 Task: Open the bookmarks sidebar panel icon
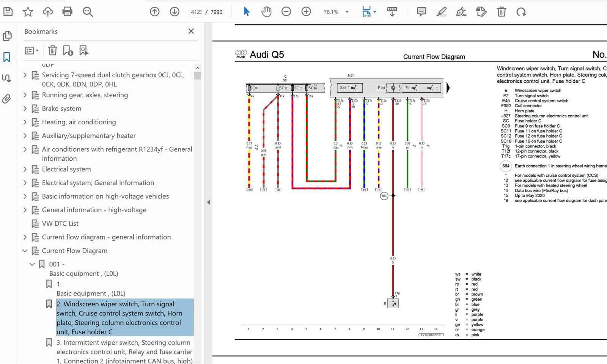(7, 57)
